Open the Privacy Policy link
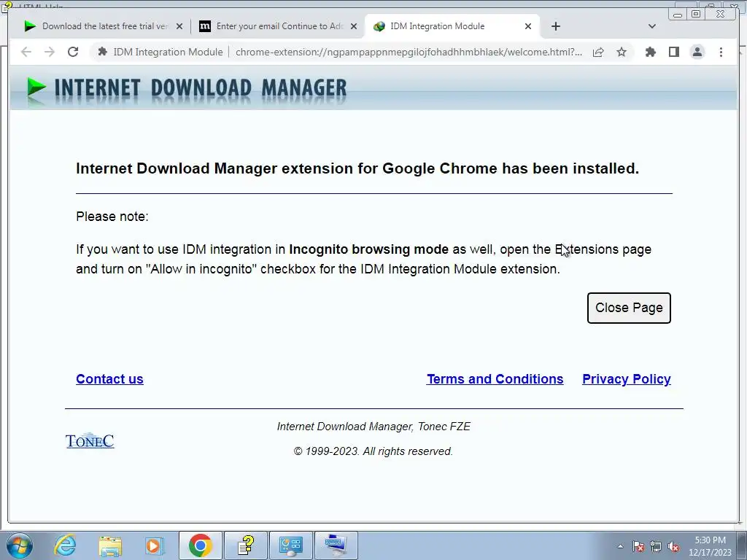This screenshot has height=560, width=747. tap(627, 379)
